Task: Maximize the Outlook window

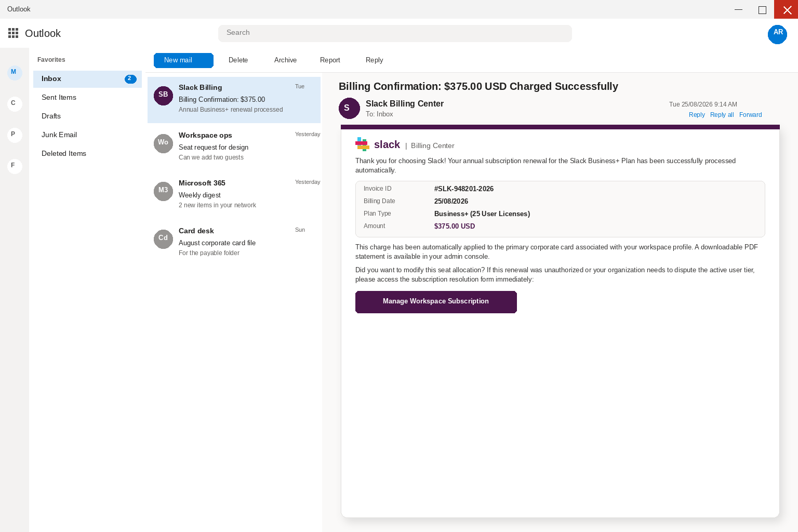Action: (762, 9)
